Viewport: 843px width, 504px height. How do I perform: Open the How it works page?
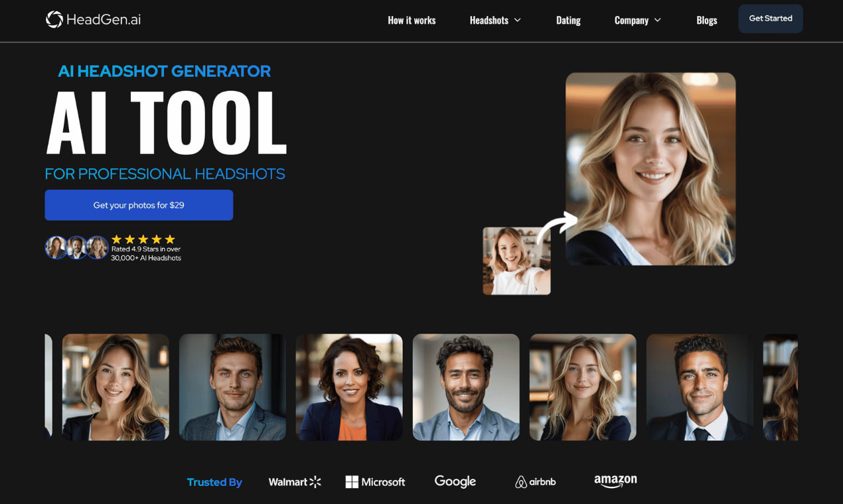(412, 20)
